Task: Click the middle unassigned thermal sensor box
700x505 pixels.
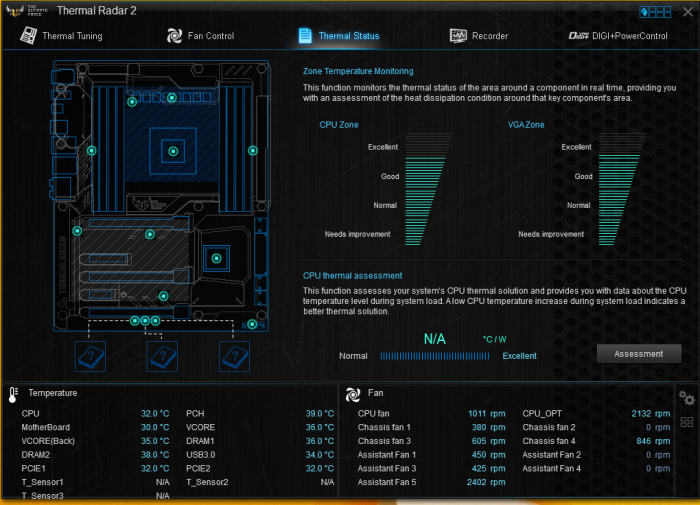Action: point(162,356)
